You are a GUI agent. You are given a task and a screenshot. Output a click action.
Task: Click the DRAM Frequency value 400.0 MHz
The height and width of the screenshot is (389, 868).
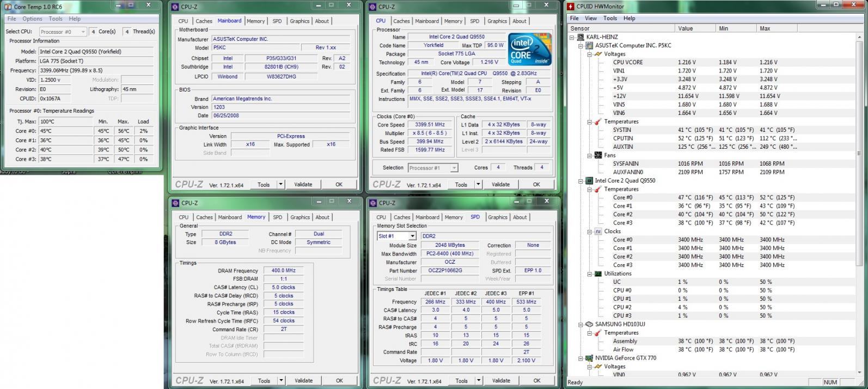pyautogui.click(x=283, y=270)
